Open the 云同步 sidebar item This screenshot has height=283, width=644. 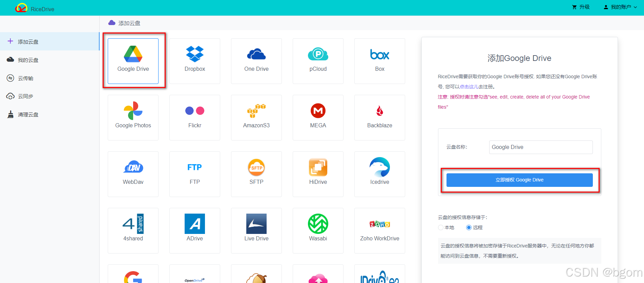click(x=49, y=96)
